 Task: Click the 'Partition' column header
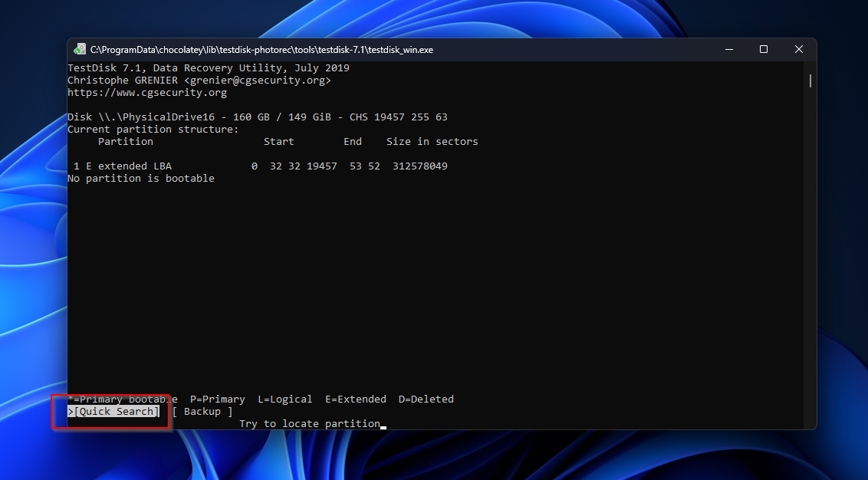coord(126,141)
